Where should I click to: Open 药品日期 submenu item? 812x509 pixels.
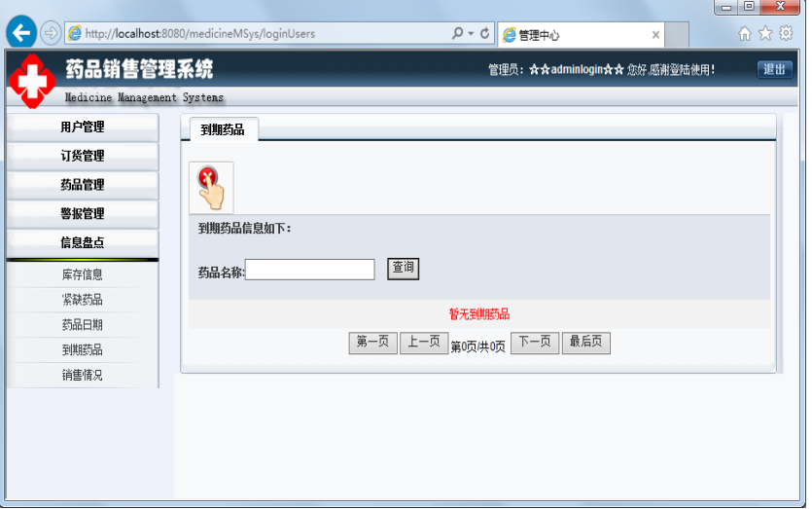click(x=83, y=325)
